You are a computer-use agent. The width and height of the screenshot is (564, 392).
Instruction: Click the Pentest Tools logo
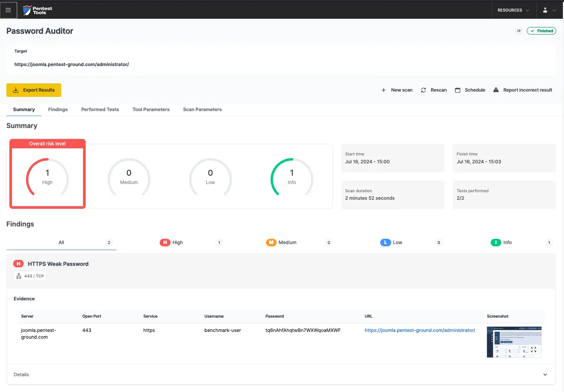coord(37,11)
